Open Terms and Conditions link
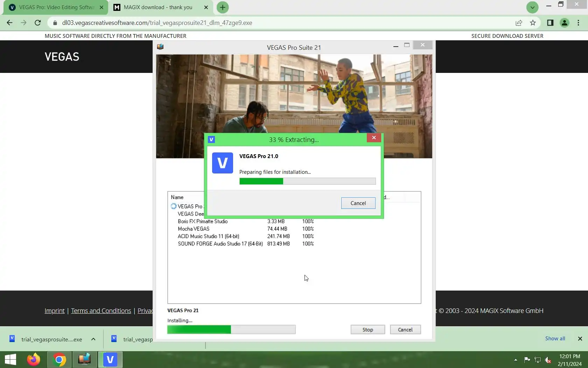This screenshot has height=368, width=588. point(101,311)
